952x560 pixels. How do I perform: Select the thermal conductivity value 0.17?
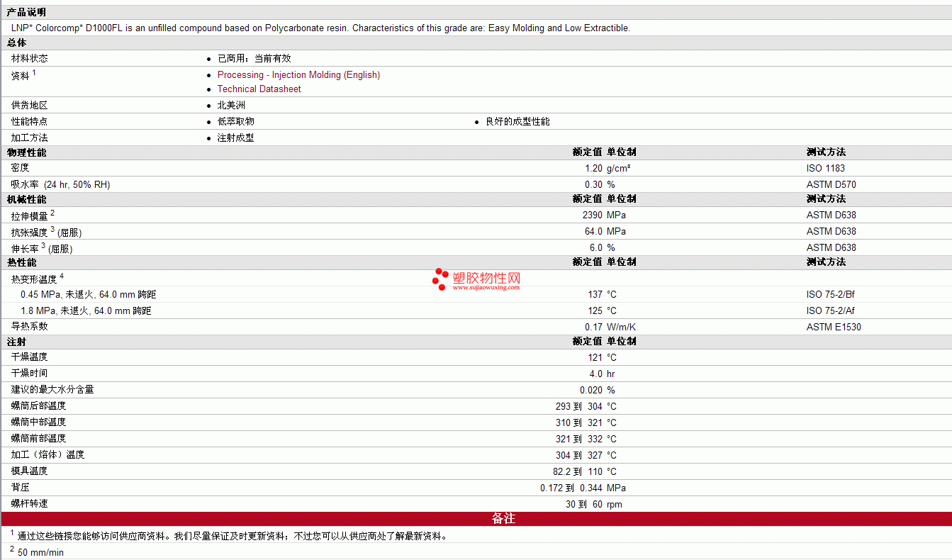(x=594, y=327)
